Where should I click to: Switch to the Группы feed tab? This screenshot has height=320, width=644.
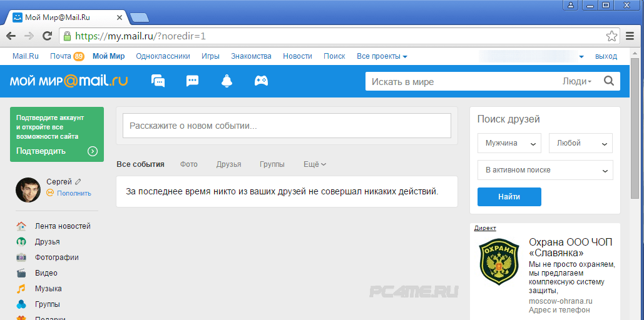click(x=272, y=164)
